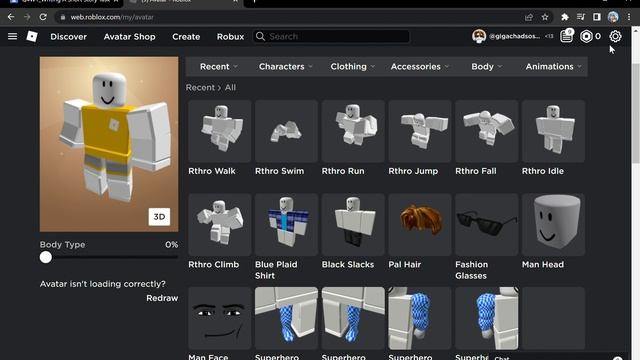The image size is (640, 360).
Task: Click the user avatar headshot icon
Action: coord(479,36)
